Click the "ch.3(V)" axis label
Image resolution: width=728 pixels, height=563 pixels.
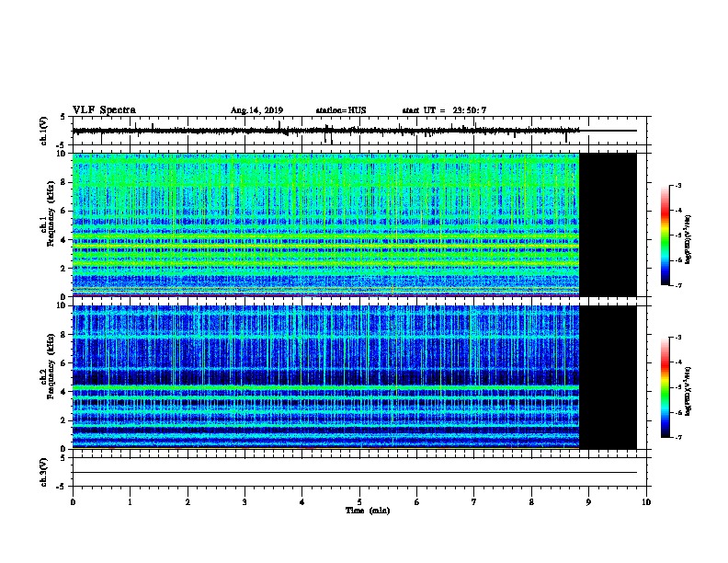(x=44, y=472)
